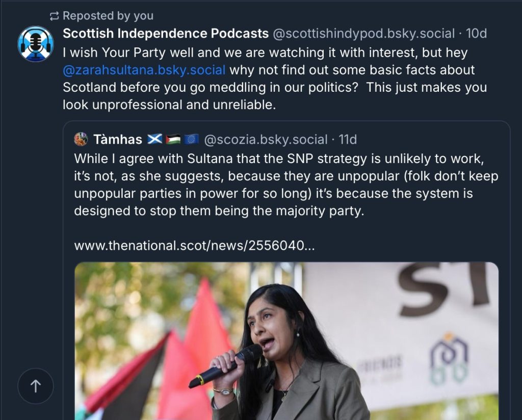Open Tàmhas's small profile avatar
Viewport: 522px width, 420px height.
coord(81,139)
